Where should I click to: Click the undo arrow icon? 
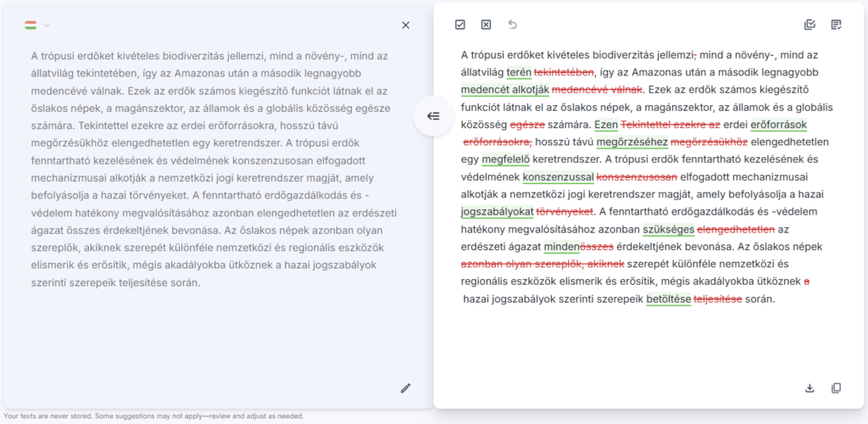pyautogui.click(x=512, y=25)
